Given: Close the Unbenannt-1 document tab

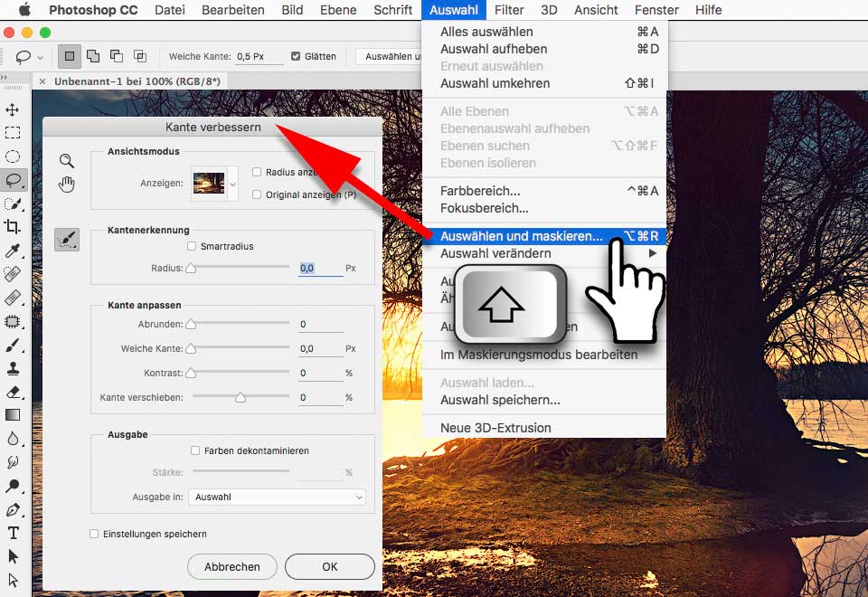Looking at the screenshot, I should pos(42,81).
